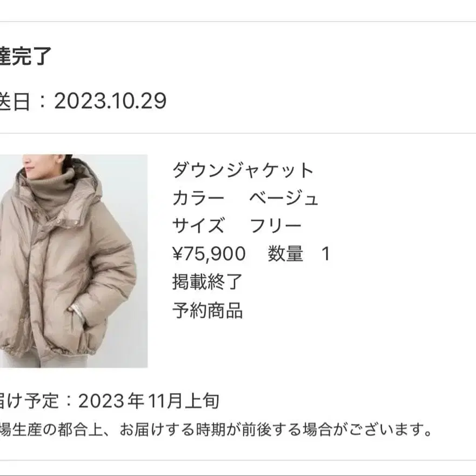The height and width of the screenshot is (476, 476).
Task: Click the ¥75,900 price
Action: pos(209,254)
